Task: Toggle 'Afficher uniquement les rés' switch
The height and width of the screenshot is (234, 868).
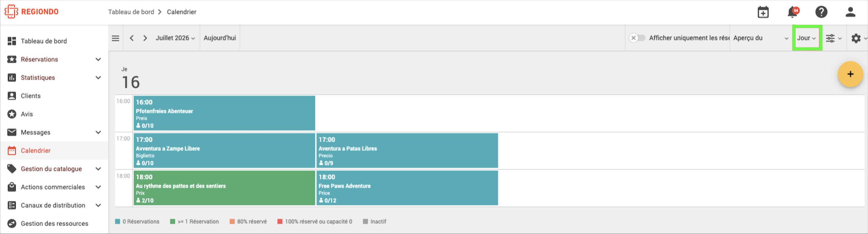Action: pos(637,38)
